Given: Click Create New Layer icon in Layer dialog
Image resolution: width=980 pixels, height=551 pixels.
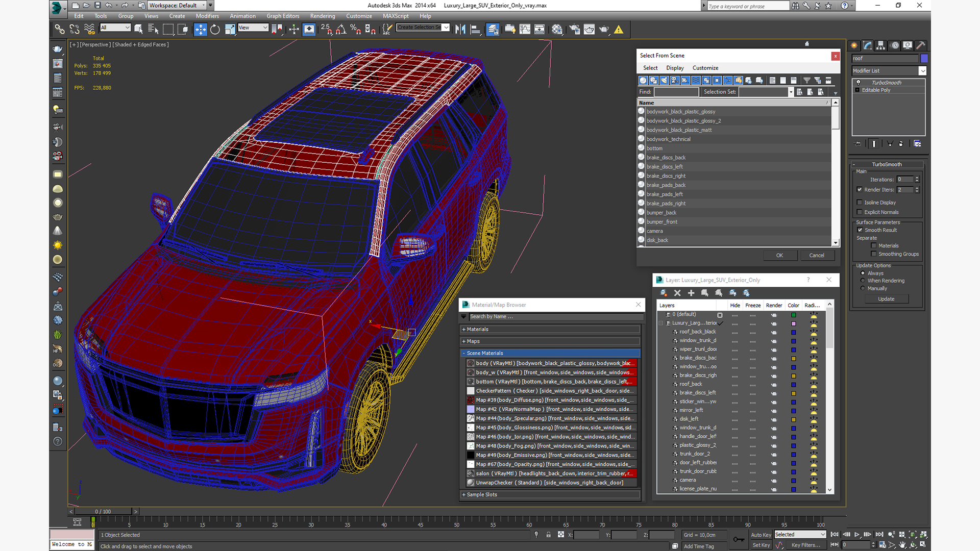Looking at the screenshot, I should click(664, 293).
